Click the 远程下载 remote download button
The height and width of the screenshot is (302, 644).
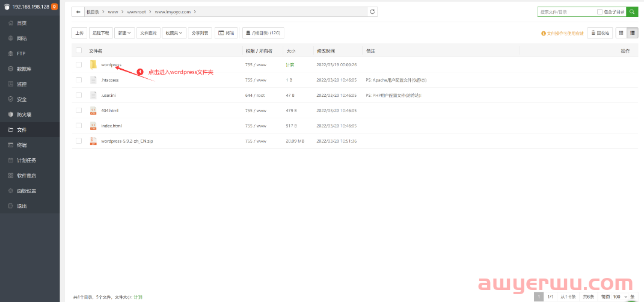(x=101, y=33)
